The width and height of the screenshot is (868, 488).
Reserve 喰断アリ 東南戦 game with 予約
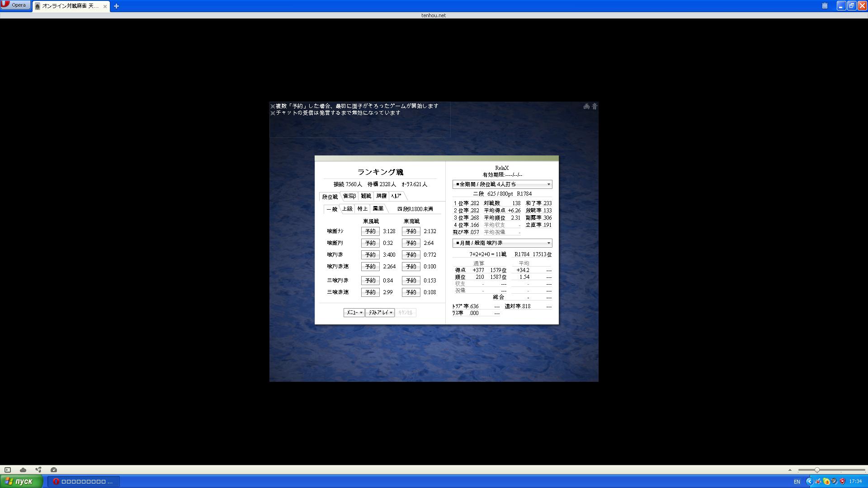coord(411,243)
